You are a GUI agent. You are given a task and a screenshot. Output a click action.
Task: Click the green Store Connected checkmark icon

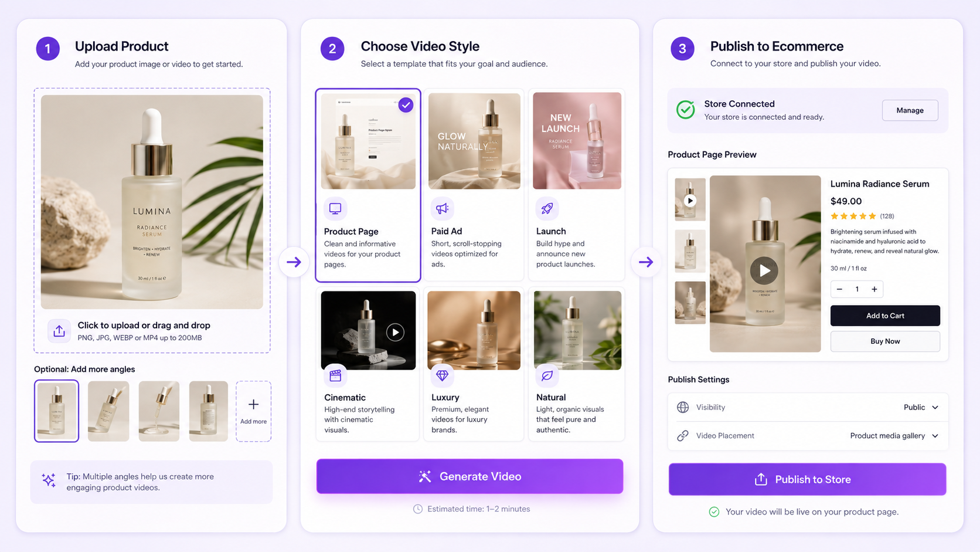tap(686, 110)
